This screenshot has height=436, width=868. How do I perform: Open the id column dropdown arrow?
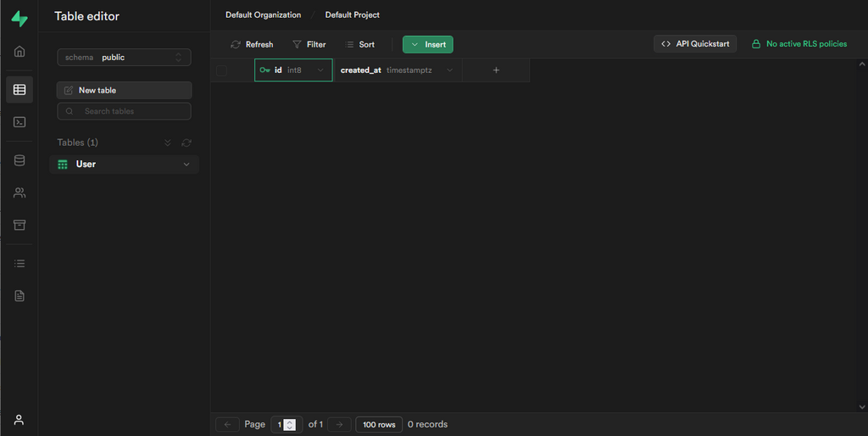pyautogui.click(x=320, y=70)
